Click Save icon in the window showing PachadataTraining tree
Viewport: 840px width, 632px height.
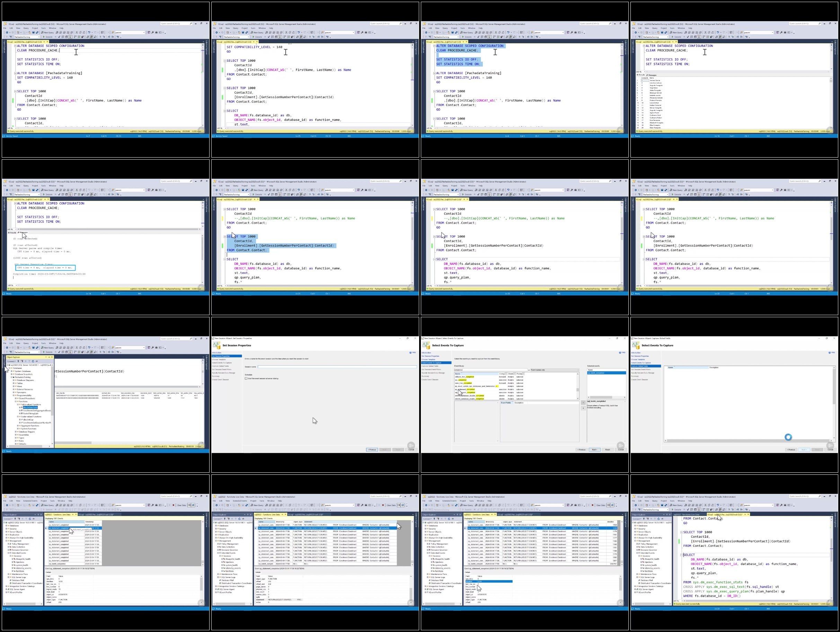click(x=33, y=348)
